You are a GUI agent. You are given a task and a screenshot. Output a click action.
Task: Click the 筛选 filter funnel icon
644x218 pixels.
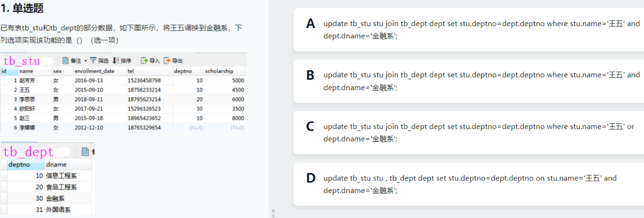coord(93,61)
